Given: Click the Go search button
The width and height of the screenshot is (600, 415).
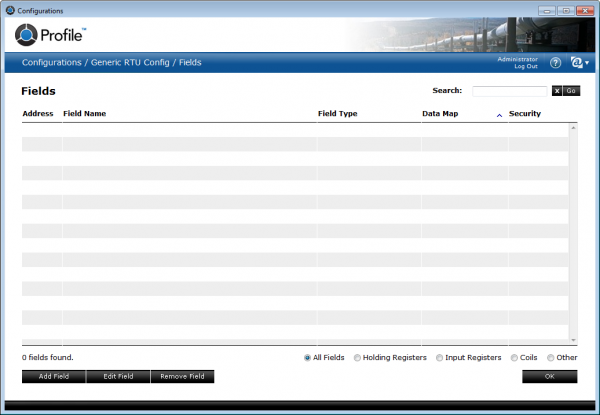Looking at the screenshot, I should 571,91.
